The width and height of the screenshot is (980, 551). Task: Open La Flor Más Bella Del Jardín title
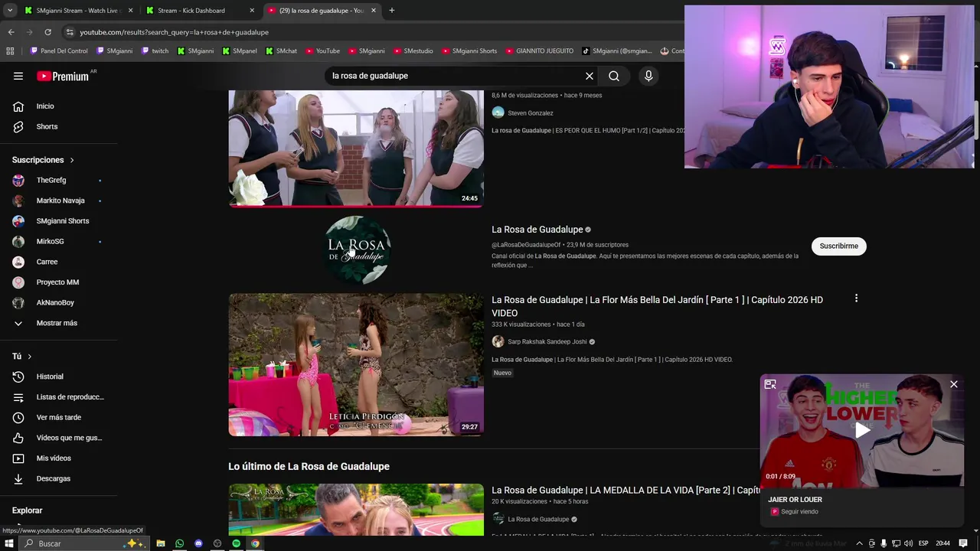657,306
